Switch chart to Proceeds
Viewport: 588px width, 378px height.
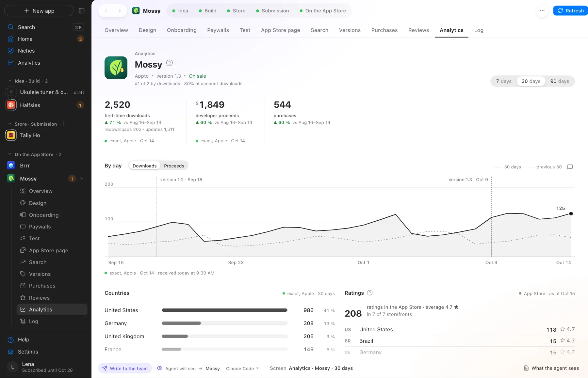pos(174,166)
